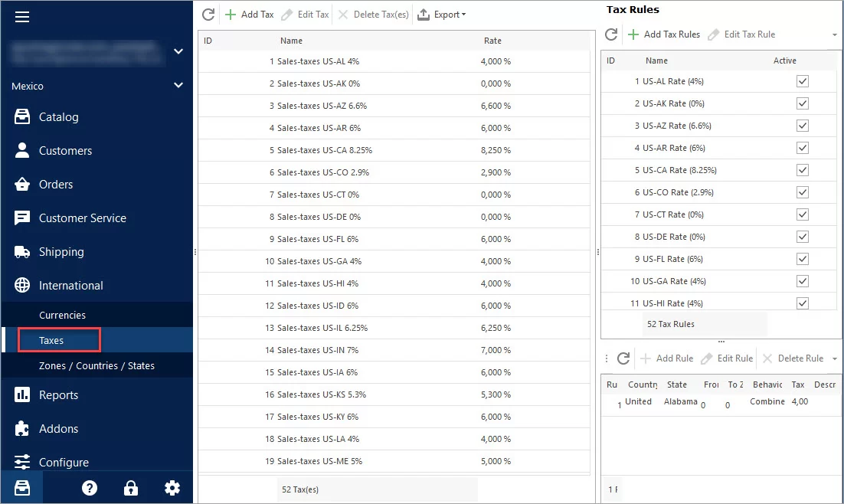The width and height of the screenshot is (844, 504).
Task: Go to Currencies under International
Action: [62, 316]
